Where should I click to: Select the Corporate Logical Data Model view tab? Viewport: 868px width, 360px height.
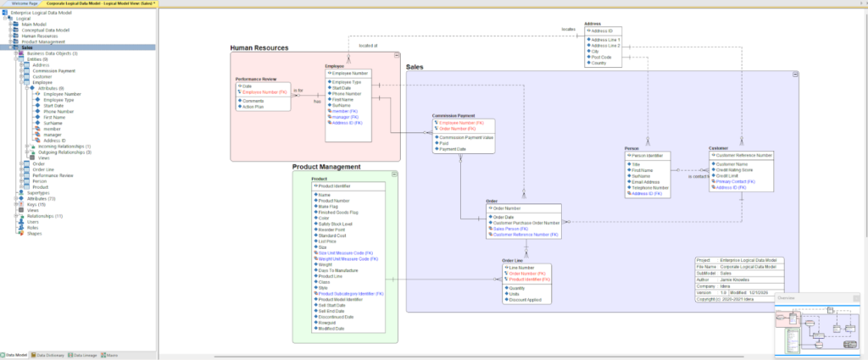tap(100, 3)
